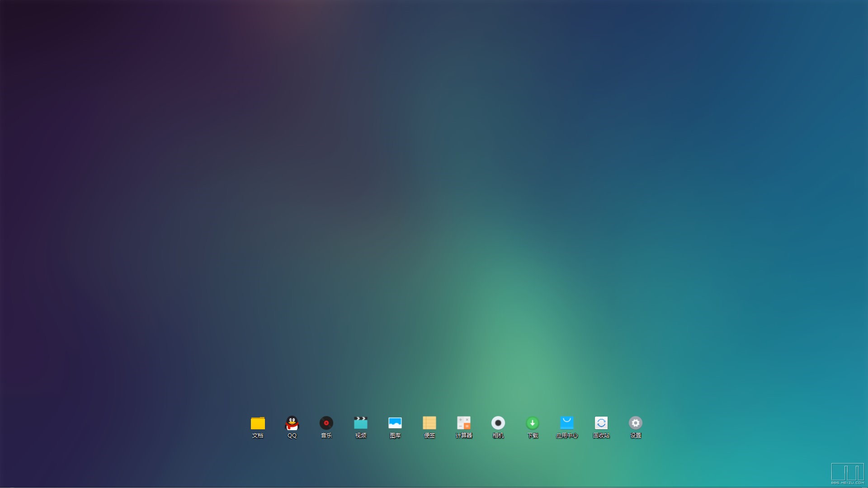Open the 应用中心 app center icon

coord(567,423)
